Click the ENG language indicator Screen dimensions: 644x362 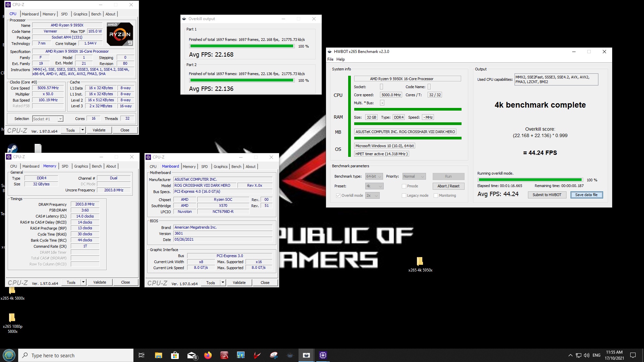596,355
